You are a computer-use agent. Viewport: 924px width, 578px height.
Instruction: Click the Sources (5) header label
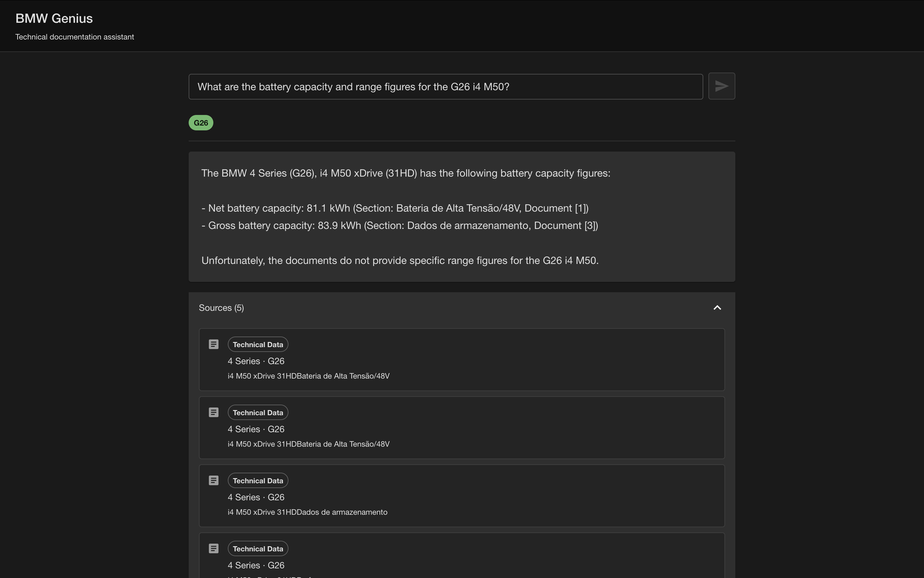pos(221,308)
